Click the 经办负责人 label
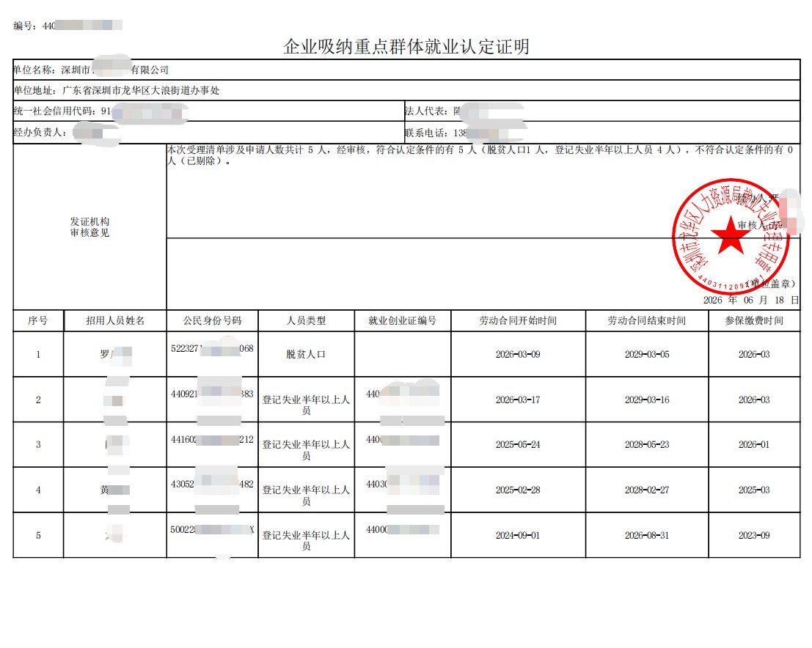The image size is (812, 648). click(x=40, y=133)
